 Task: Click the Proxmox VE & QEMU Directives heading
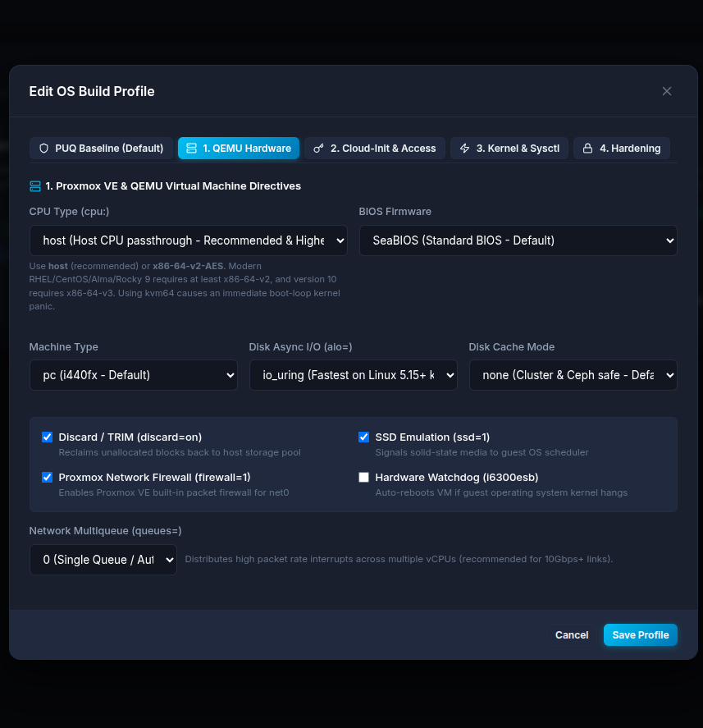[x=173, y=186]
